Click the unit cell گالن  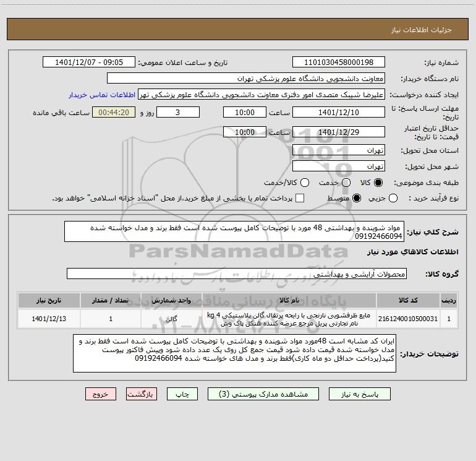point(171,319)
